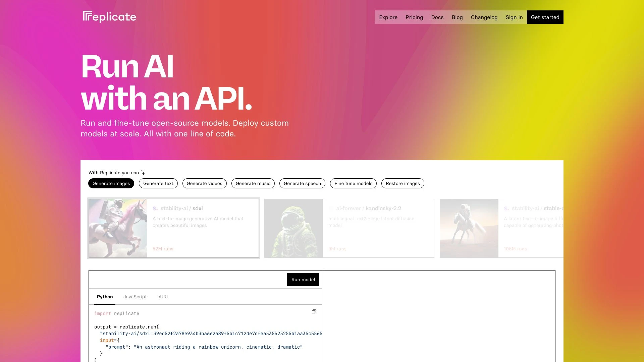Open the Pricing page

click(x=414, y=17)
